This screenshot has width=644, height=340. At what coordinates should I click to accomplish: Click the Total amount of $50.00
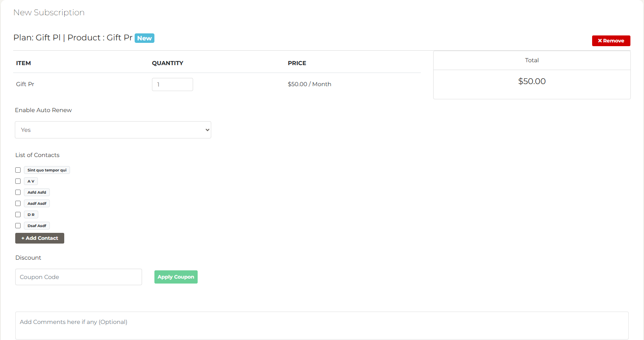click(532, 81)
